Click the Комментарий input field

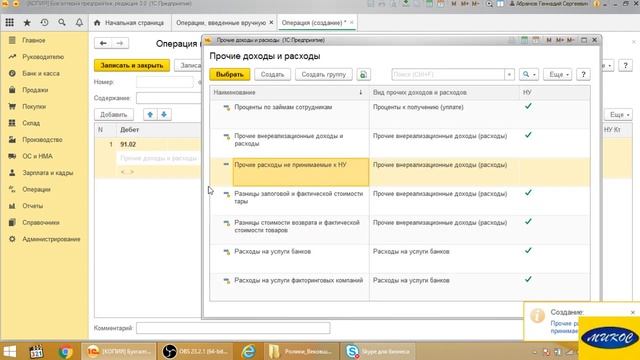tap(233, 328)
